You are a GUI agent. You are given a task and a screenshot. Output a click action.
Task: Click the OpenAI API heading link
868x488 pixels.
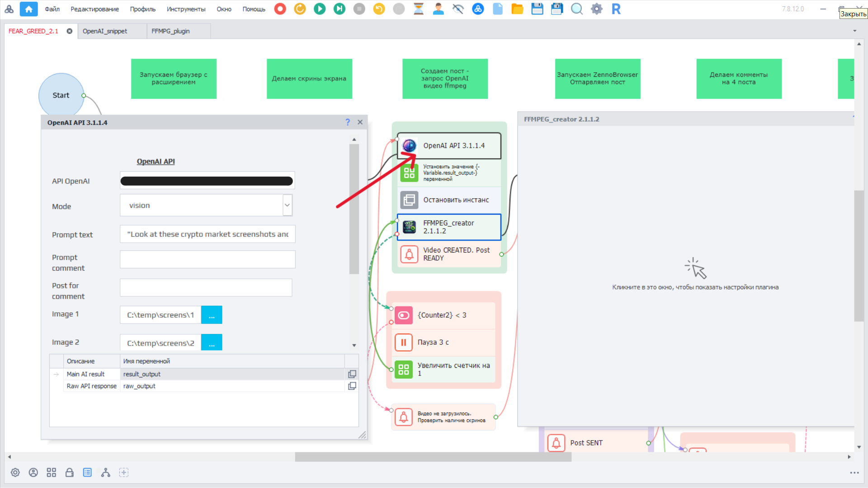(156, 161)
